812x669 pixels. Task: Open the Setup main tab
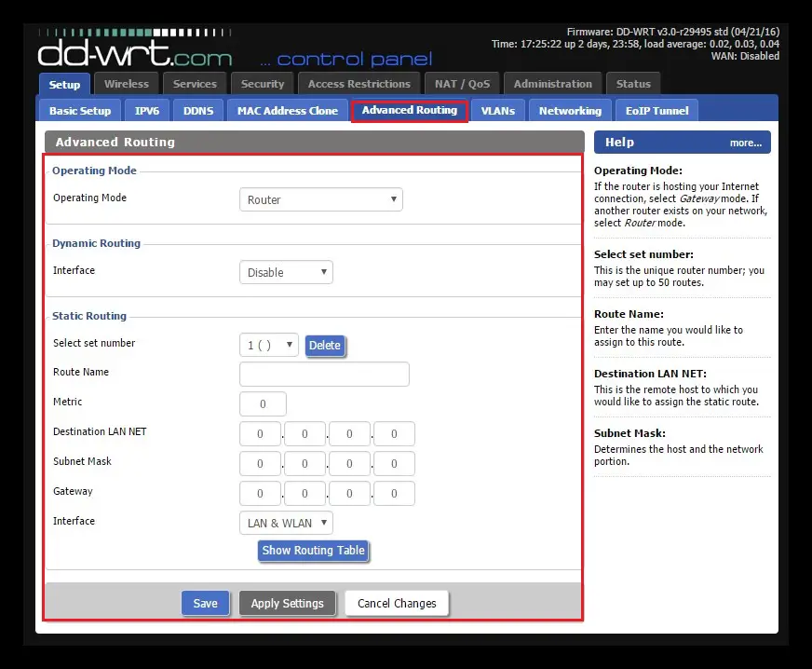pos(65,84)
